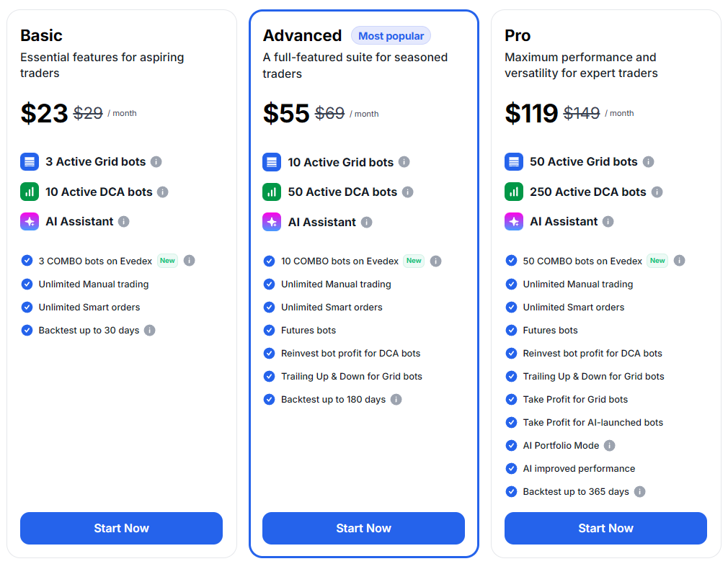Image resolution: width=728 pixels, height=569 pixels.
Task: Click info icon next to Basic's Grid bots
Action: [x=156, y=162]
